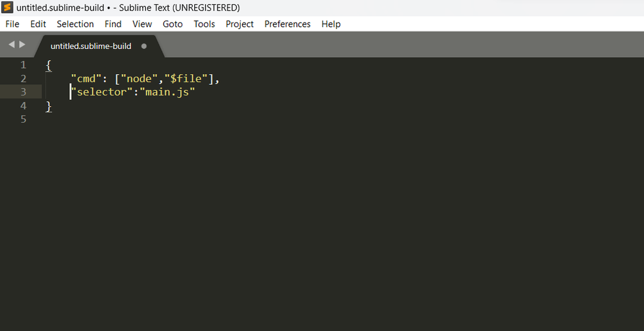Click the closing brace on line 4
The width and height of the screenshot is (644, 331).
48,106
